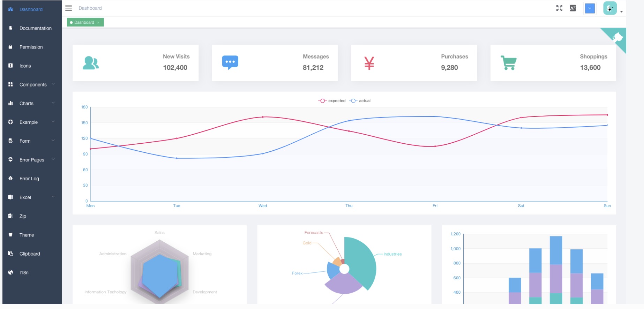The width and height of the screenshot is (644, 309).
Task: Click the Administration label on radar chart
Action: 113,254
